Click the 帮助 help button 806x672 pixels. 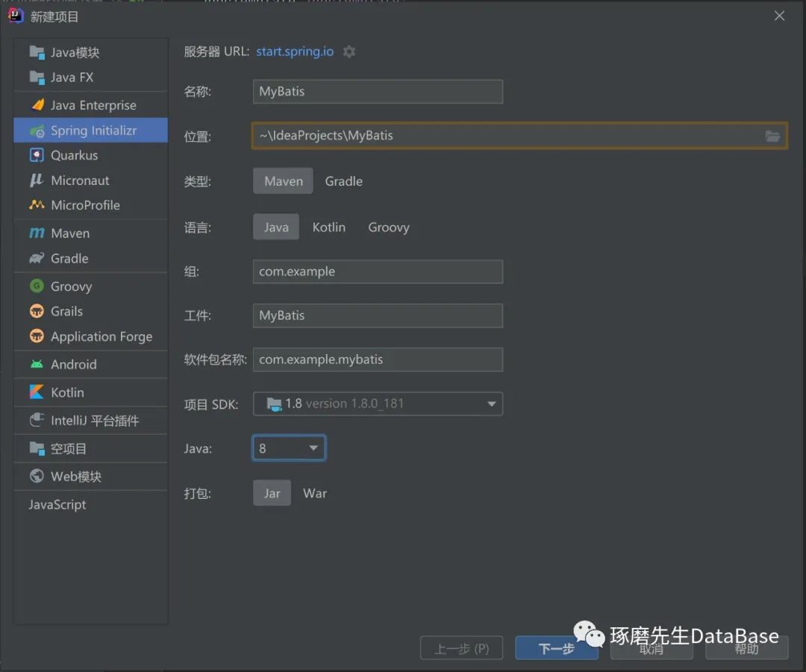pos(746,648)
